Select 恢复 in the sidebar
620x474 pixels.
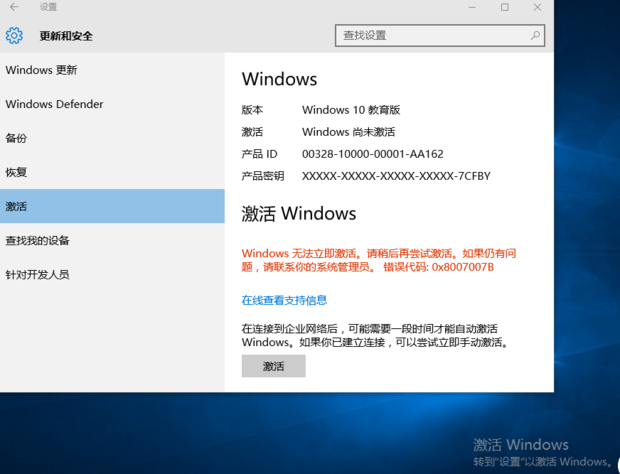click(x=112, y=172)
